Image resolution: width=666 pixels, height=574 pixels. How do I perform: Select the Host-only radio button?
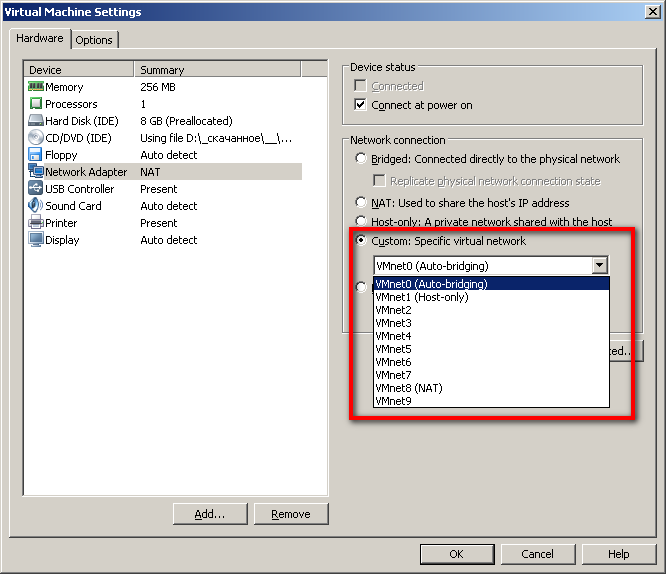361,221
